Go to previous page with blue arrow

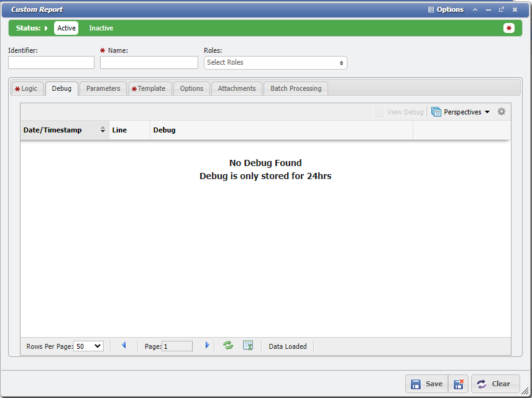[x=124, y=346]
